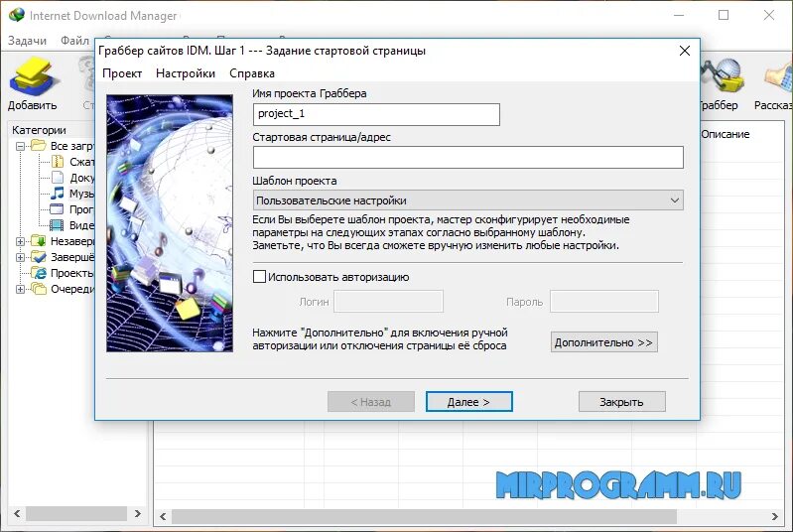This screenshot has width=793, height=532.
Task: Select the Documents (Доку) category page icon
Action: (x=58, y=178)
